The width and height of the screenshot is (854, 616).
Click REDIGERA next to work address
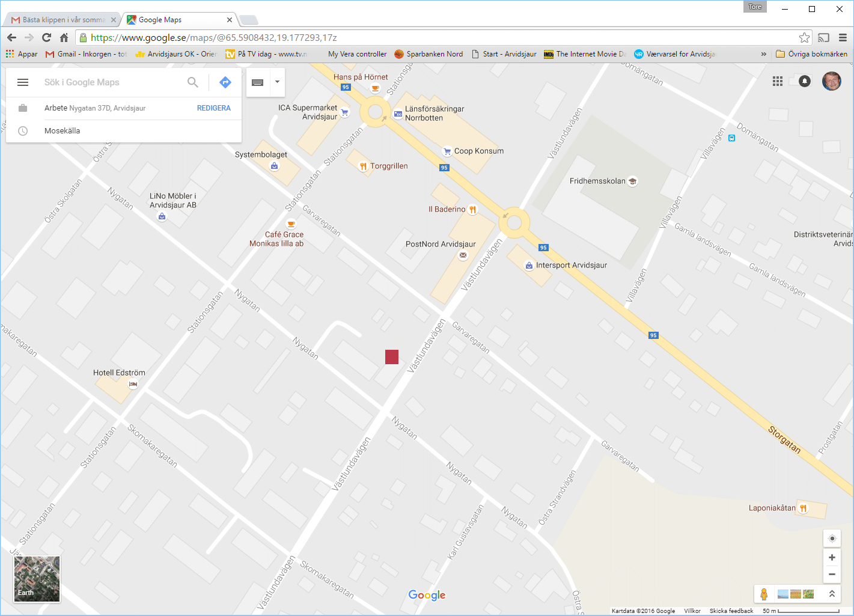point(214,108)
